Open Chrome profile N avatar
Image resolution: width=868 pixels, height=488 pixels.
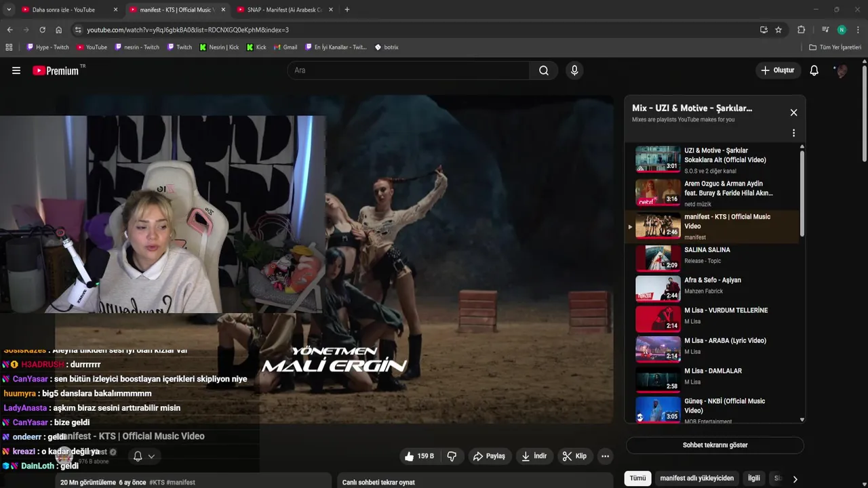[x=842, y=30]
